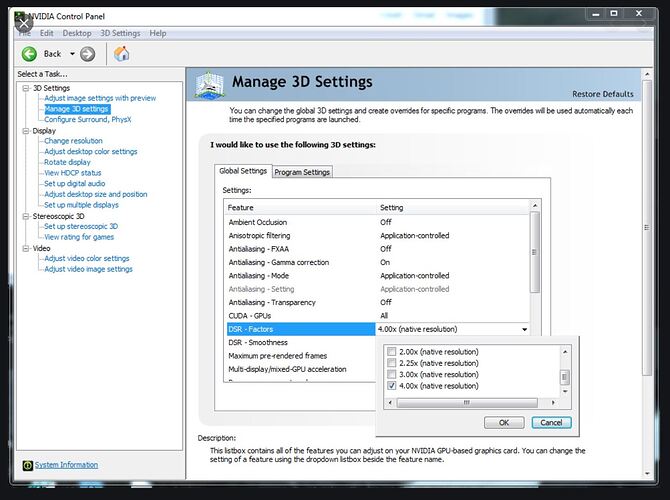Viewport: 670px width, 500px height.
Task: Open Adjust video image settings
Action: pos(88,269)
